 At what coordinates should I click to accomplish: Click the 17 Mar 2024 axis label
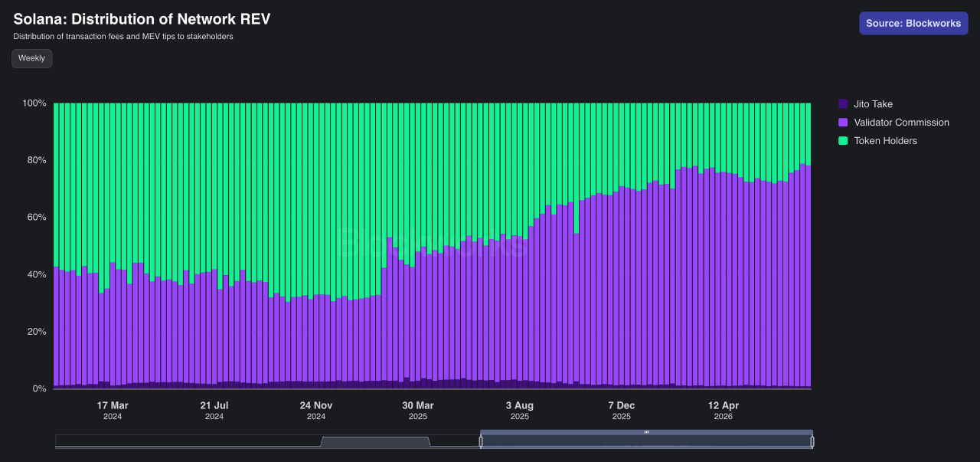(113, 411)
